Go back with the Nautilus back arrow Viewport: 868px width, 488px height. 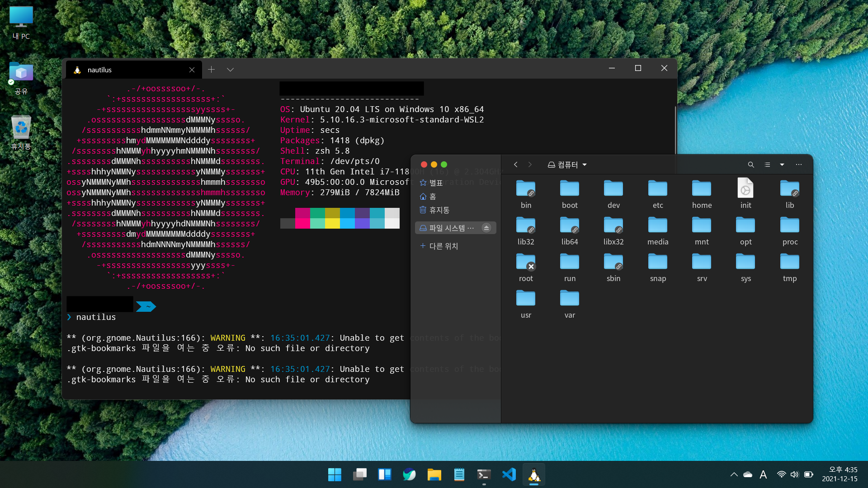pos(516,165)
